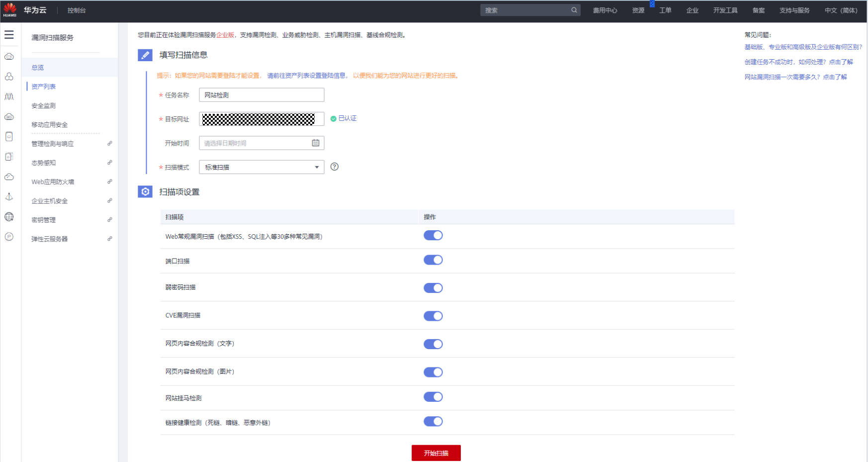Toggle 网页内容合规检测（文字）switch

[x=433, y=344]
